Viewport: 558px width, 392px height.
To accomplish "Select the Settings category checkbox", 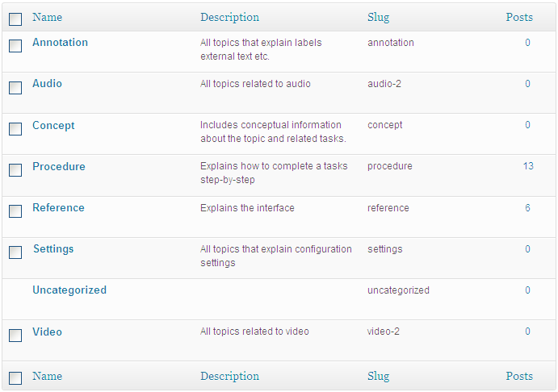I will (15, 252).
